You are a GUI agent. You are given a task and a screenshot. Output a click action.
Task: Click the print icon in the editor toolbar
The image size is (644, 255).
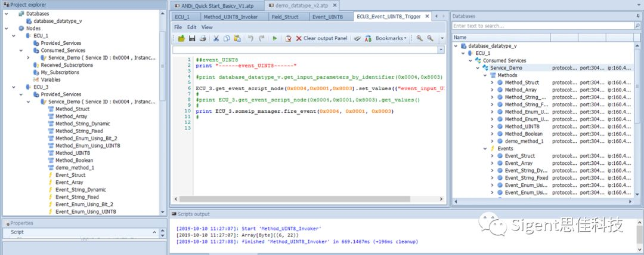click(x=203, y=38)
